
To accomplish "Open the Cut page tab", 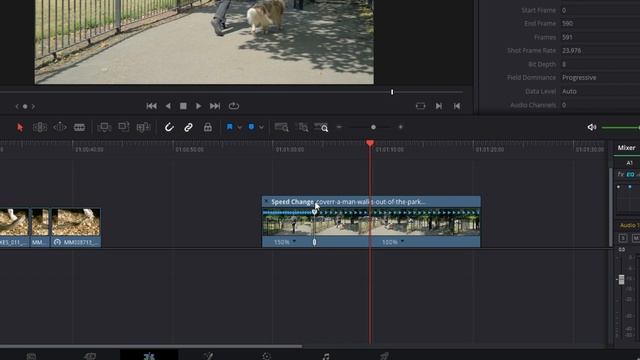I will click(90, 356).
